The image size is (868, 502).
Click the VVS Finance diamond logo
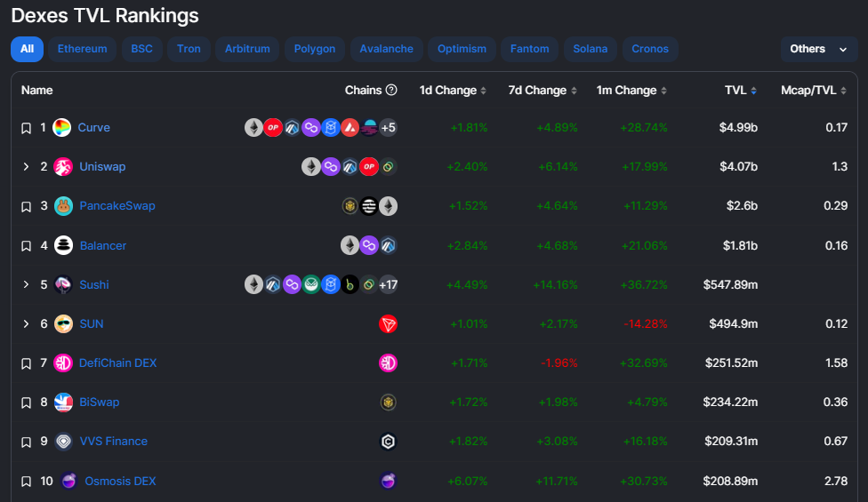(x=63, y=442)
